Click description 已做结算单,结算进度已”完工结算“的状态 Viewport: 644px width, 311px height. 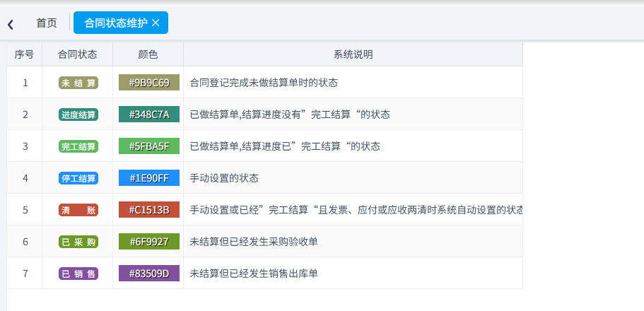click(285, 146)
